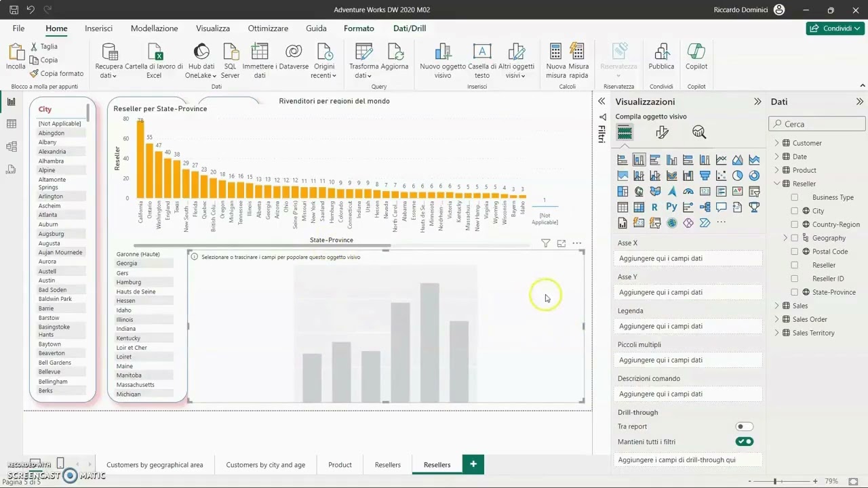
Task: Check the City field checkbox
Action: tap(794, 211)
